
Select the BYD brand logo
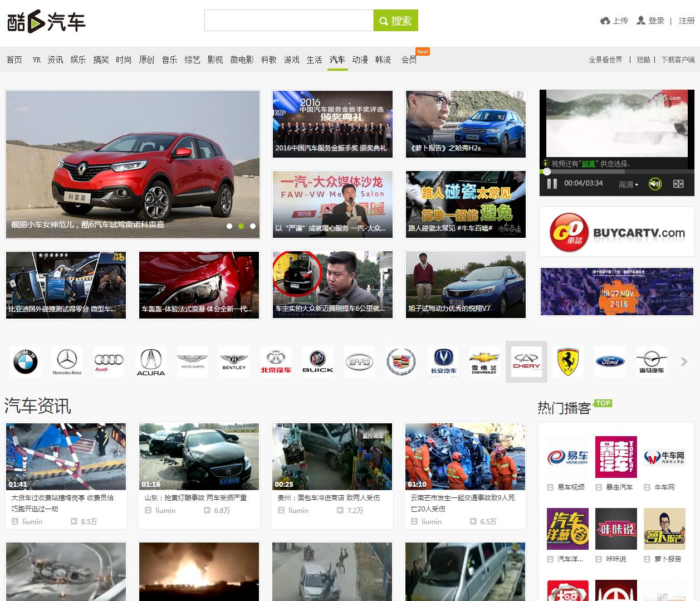pos(359,361)
